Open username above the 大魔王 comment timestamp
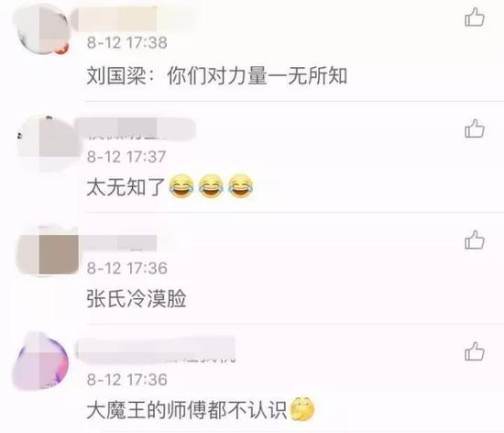 coord(156,350)
